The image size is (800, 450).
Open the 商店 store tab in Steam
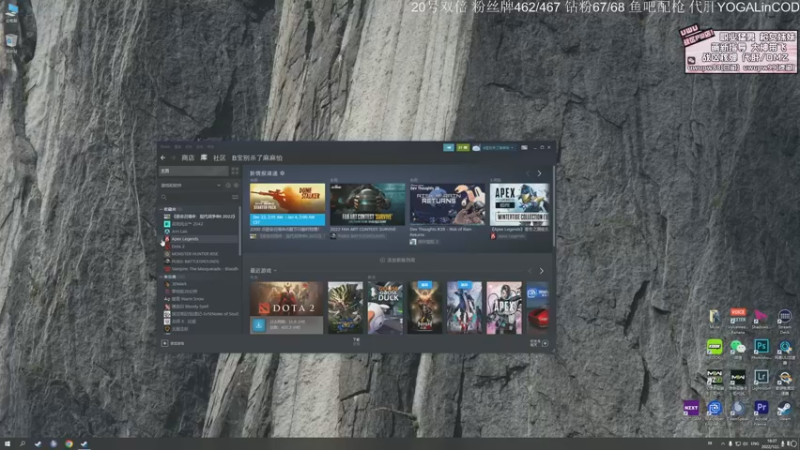[188, 158]
